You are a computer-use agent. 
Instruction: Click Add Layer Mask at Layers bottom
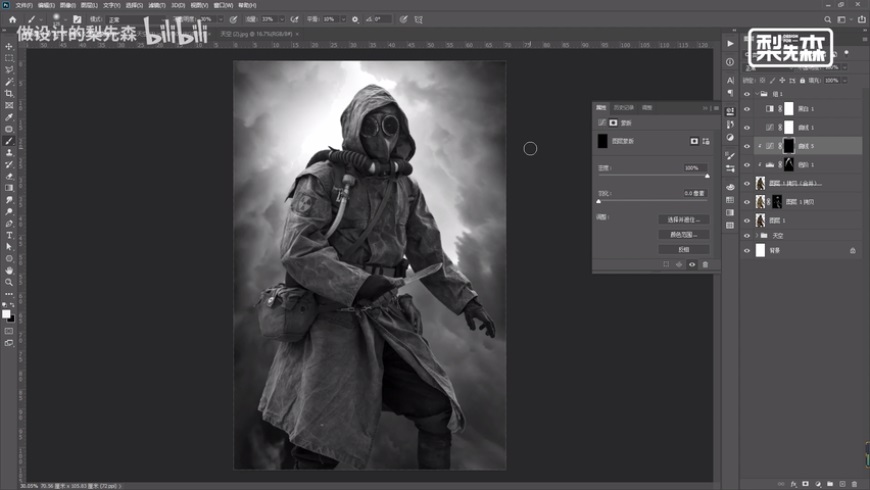pos(806,484)
